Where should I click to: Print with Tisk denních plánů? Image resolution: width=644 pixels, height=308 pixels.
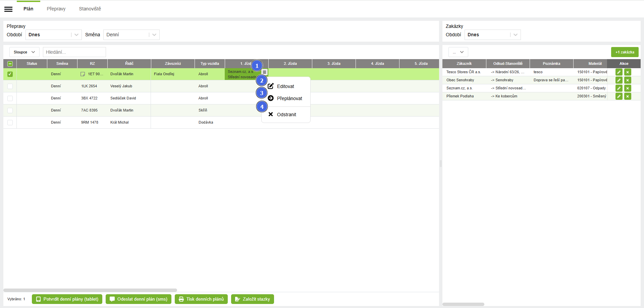coord(201,299)
